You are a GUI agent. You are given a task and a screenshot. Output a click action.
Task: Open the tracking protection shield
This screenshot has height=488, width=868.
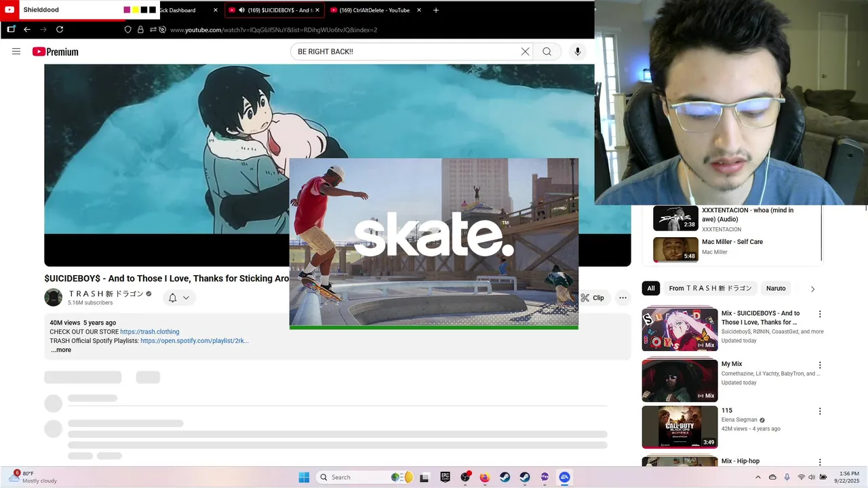(x=127, y=29)
